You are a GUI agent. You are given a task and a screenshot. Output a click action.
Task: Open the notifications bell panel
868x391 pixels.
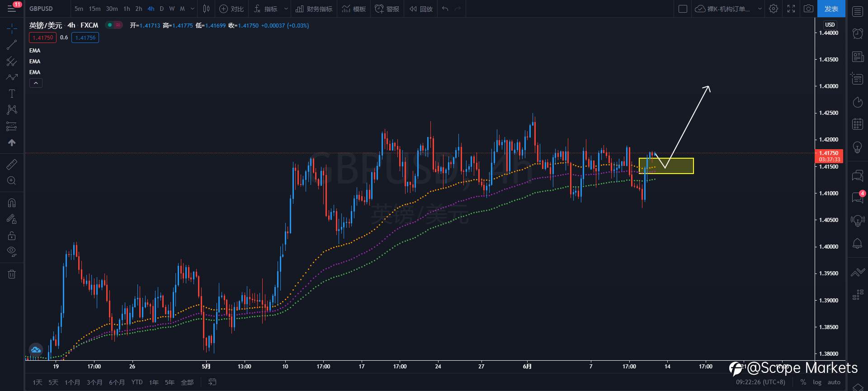click(x=858, y=243)
